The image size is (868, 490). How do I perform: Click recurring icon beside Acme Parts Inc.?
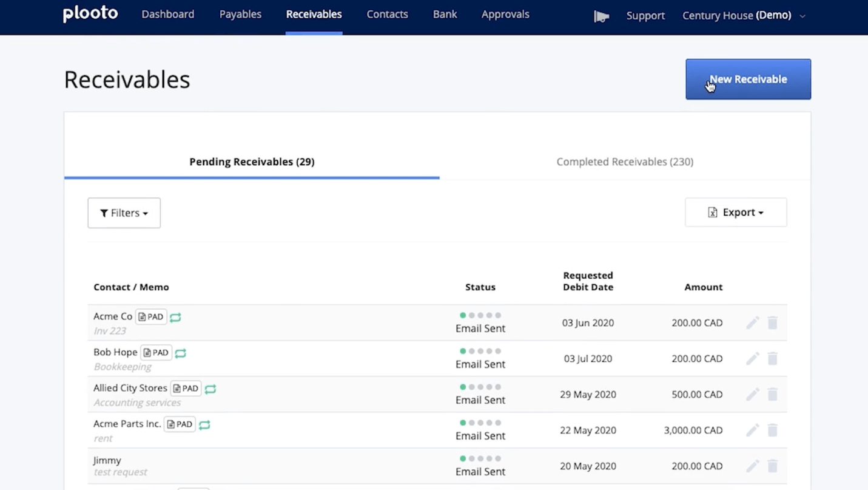click(204, 424)
